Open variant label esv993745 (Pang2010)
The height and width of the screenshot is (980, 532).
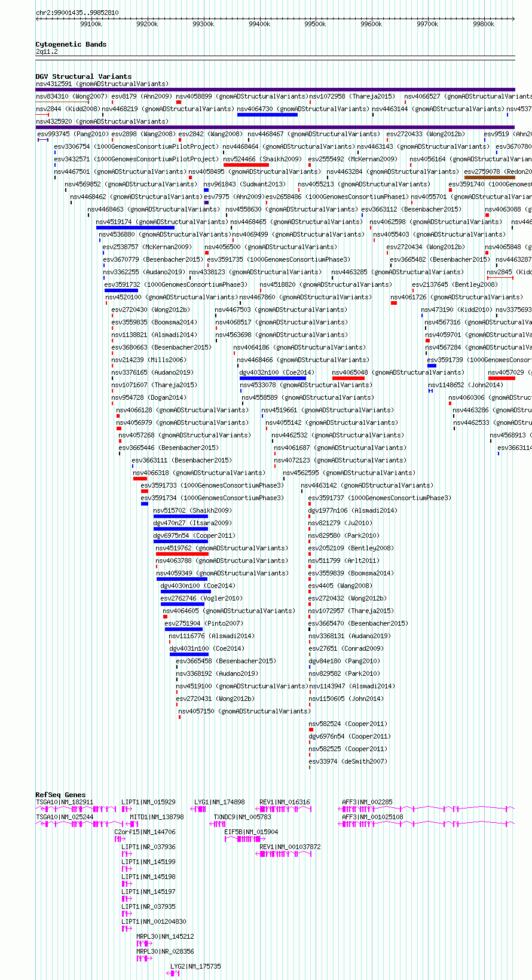tap(73, 134)
